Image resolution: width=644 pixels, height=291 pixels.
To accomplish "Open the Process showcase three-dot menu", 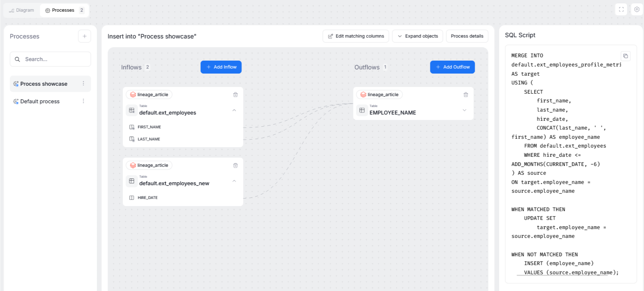I will point(83,84).
